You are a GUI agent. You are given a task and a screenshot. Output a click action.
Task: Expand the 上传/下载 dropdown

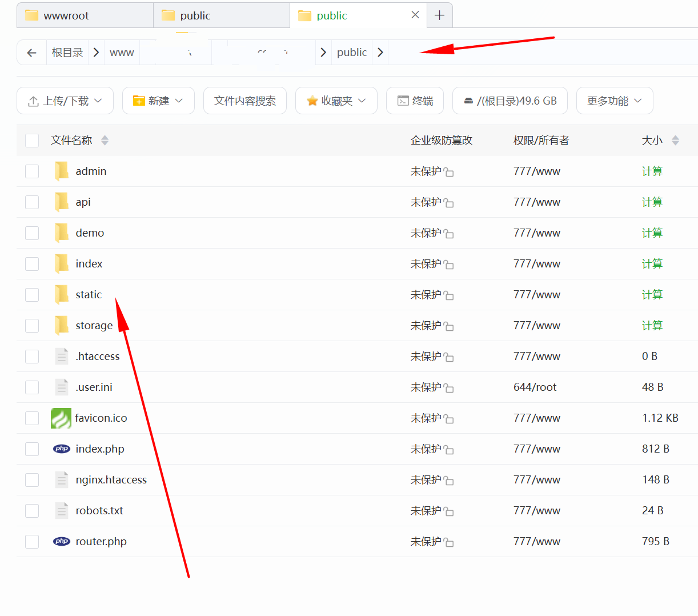pyautogui.click(x=65, y=101)
